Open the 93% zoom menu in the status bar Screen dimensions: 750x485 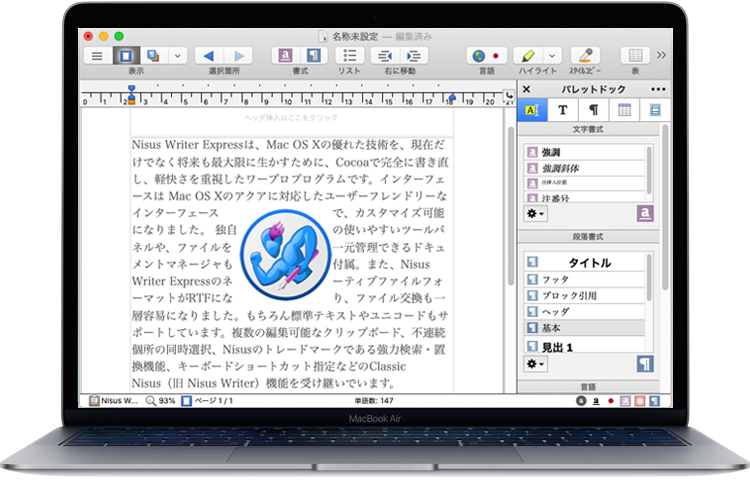coord(160,401)
